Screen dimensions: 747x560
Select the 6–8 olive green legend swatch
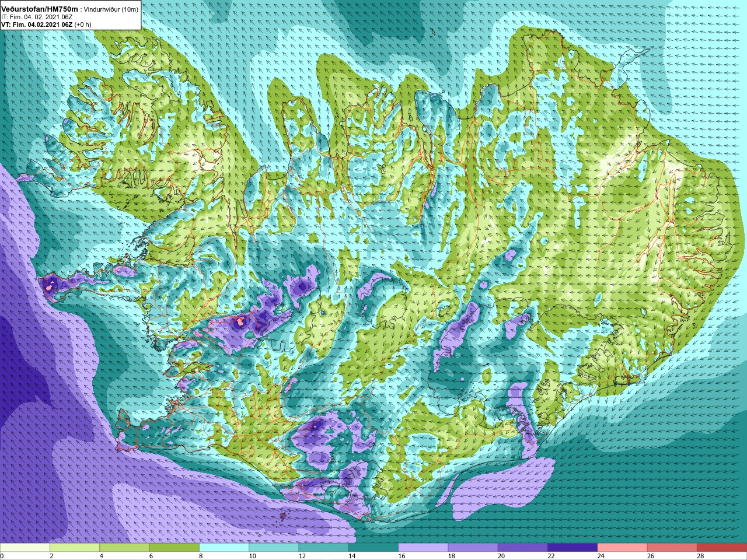pos(174,548)
